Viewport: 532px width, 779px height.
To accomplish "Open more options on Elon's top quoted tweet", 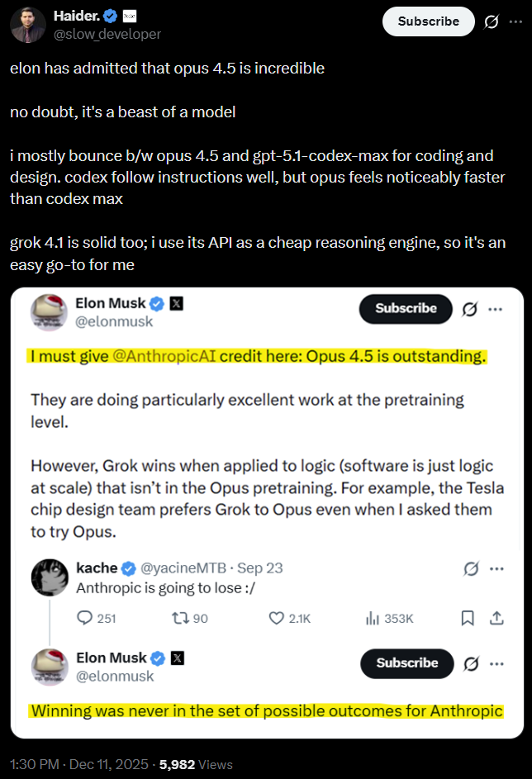I will click(496, 308).
